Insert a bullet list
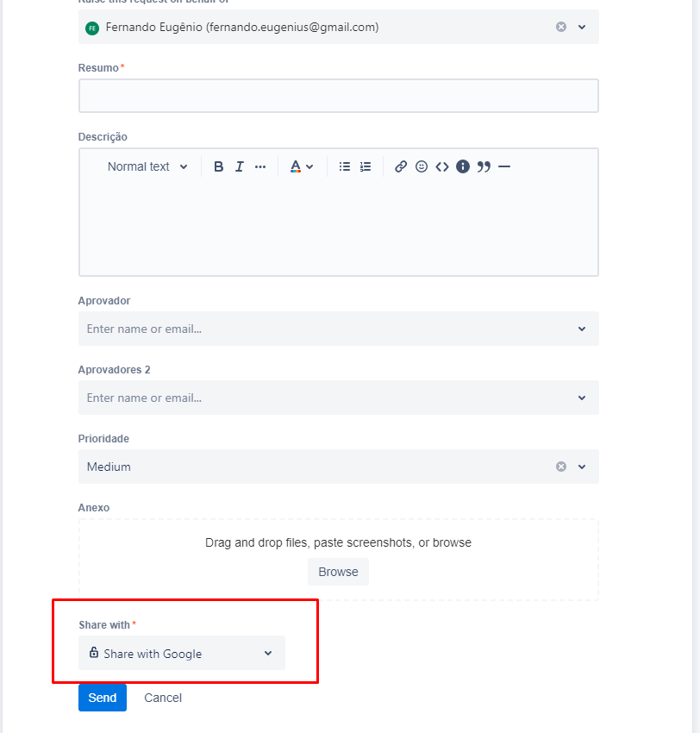700x733 pixels. coord(344,166)
